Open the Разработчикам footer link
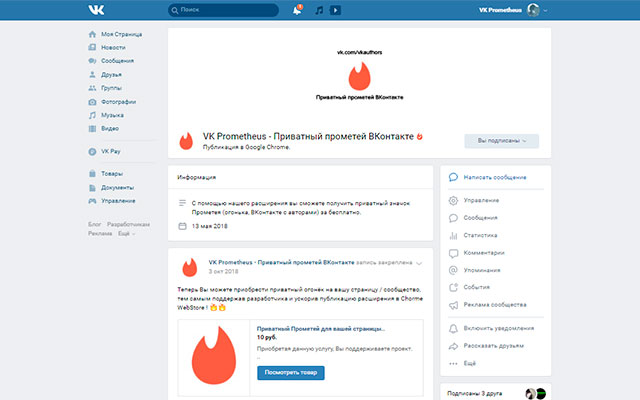The width and height of the screenshot is (640, 400). pyautogui.click(x=128, y=224)
